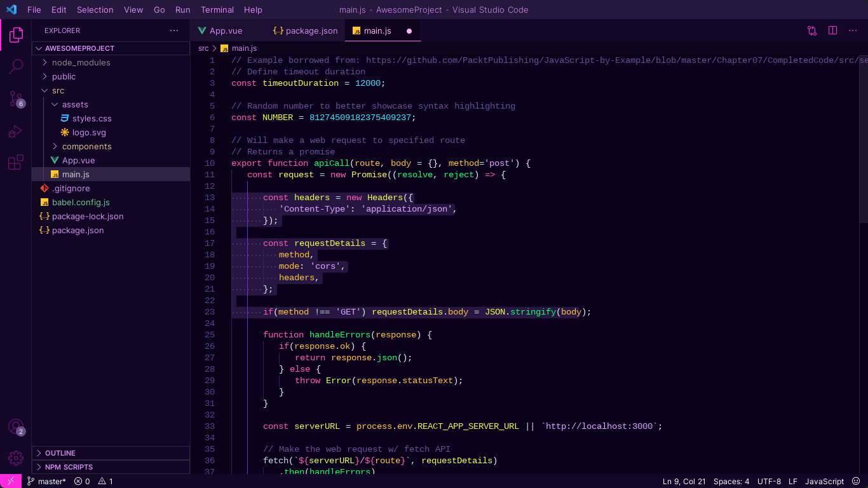Select main.js in file tree

111,174
